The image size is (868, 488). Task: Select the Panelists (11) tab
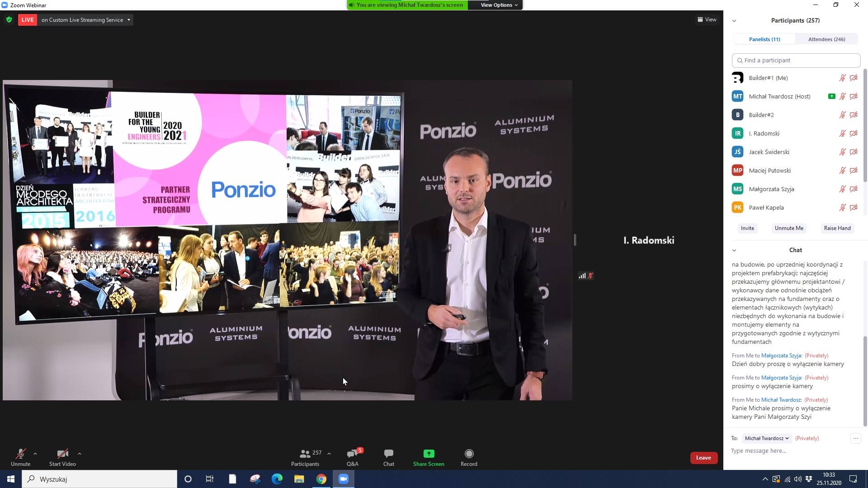764,39
